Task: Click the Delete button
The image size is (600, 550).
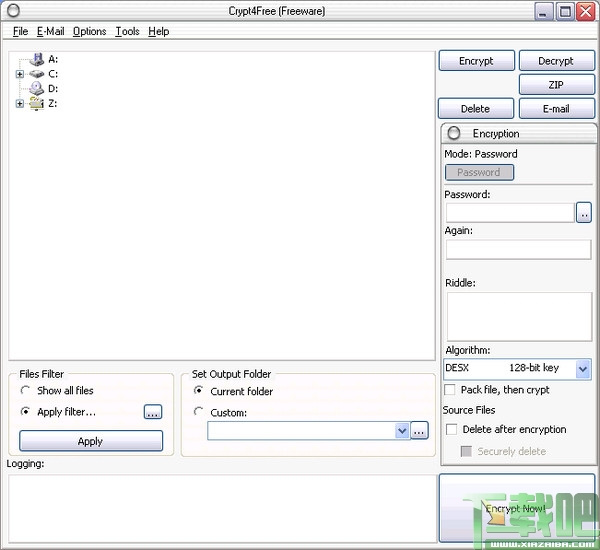Action: 476,109
